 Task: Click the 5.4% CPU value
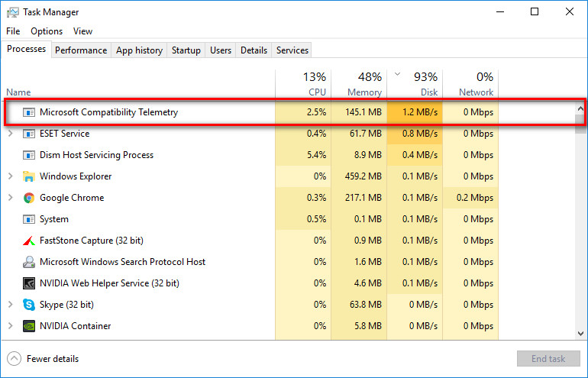pos(316,155)
